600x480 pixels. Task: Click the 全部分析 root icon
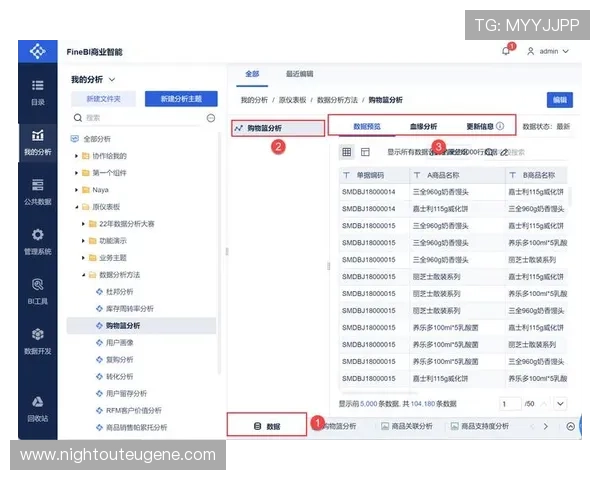point(75,139)
